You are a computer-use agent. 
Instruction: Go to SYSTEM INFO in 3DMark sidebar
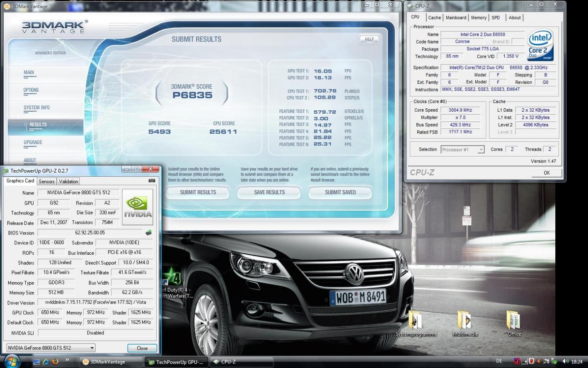(x=36, y=107)
